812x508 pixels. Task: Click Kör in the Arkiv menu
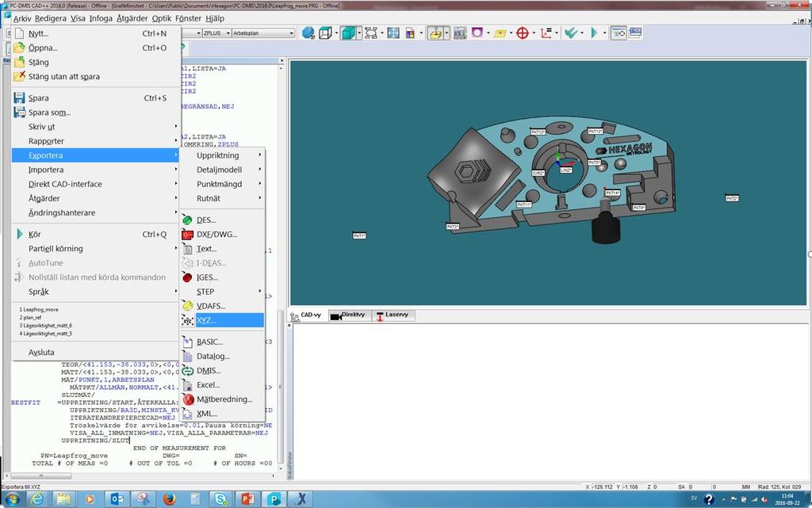96,235
